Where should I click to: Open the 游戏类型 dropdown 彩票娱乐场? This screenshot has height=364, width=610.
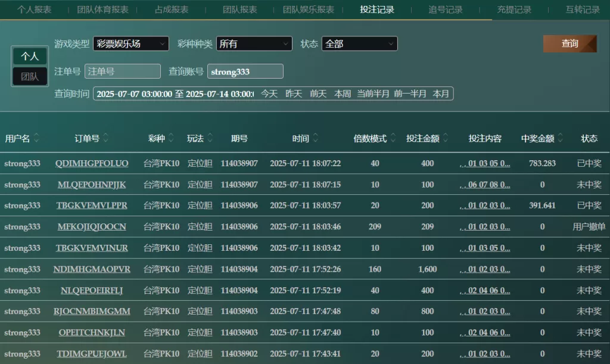pos(131,43)
